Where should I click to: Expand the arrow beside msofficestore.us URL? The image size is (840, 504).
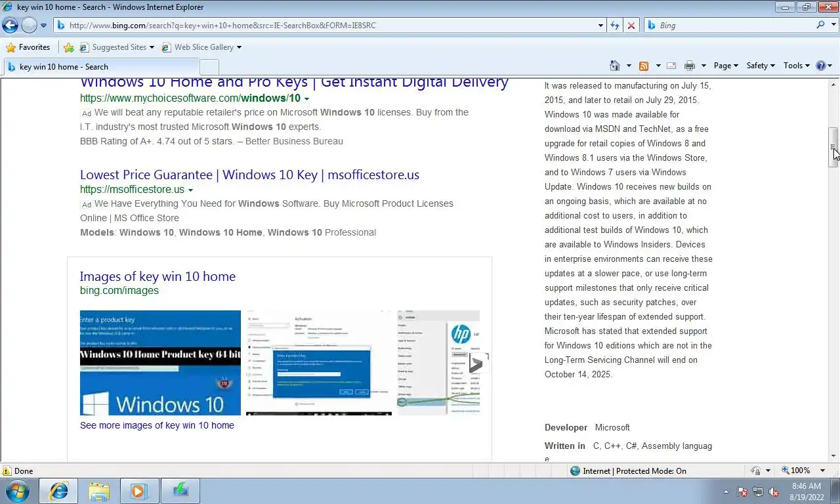click(x=190, y=190)
